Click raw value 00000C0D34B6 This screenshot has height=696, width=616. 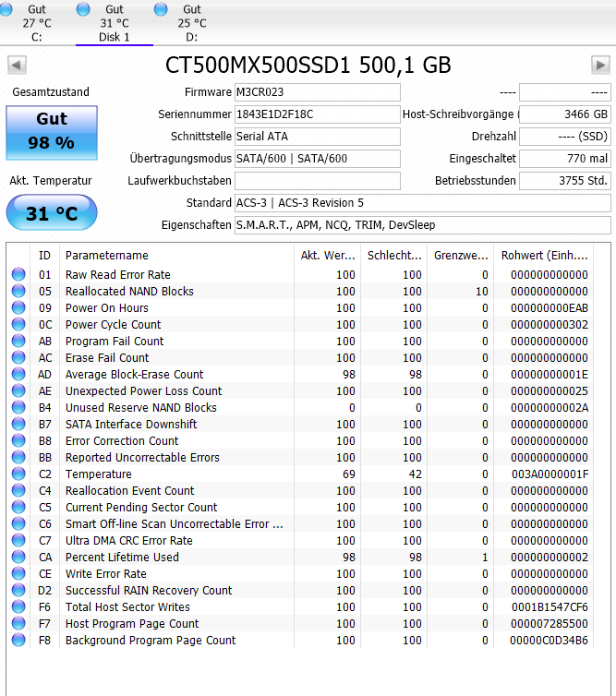(549, 640)
